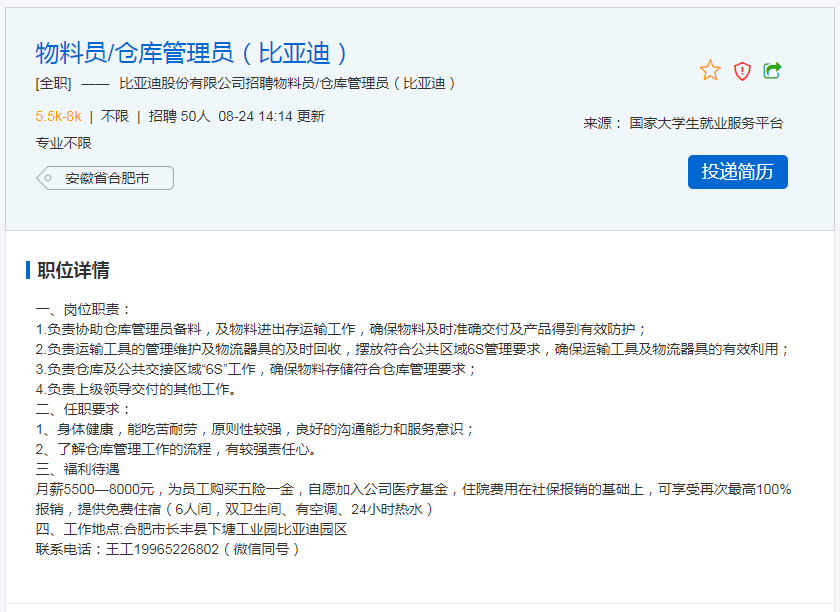The image size is (840, 612).
Task: Click the star favorite icon
Action: pos(710,70)
